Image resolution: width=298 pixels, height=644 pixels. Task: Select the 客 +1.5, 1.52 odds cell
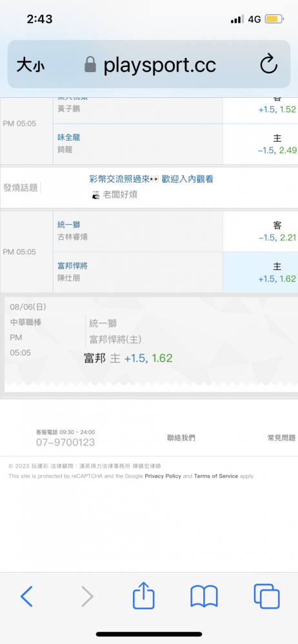pyautogui.click(x=261, y=109)
